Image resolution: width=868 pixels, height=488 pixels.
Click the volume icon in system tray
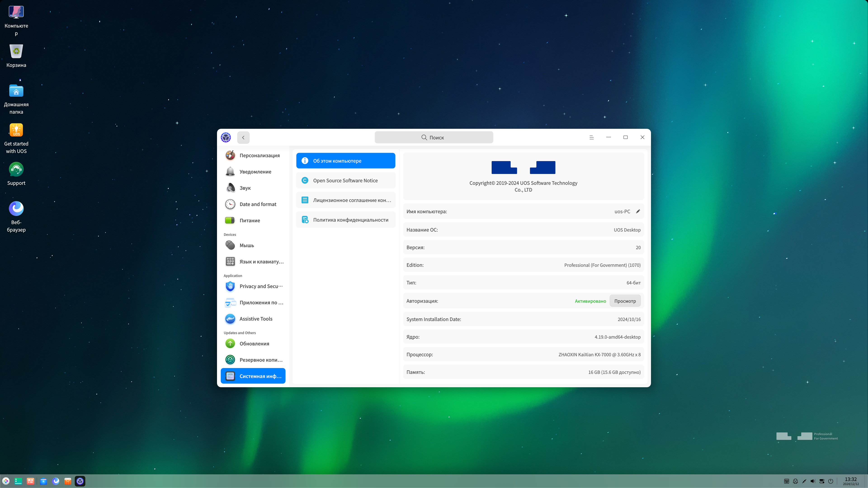813,481
